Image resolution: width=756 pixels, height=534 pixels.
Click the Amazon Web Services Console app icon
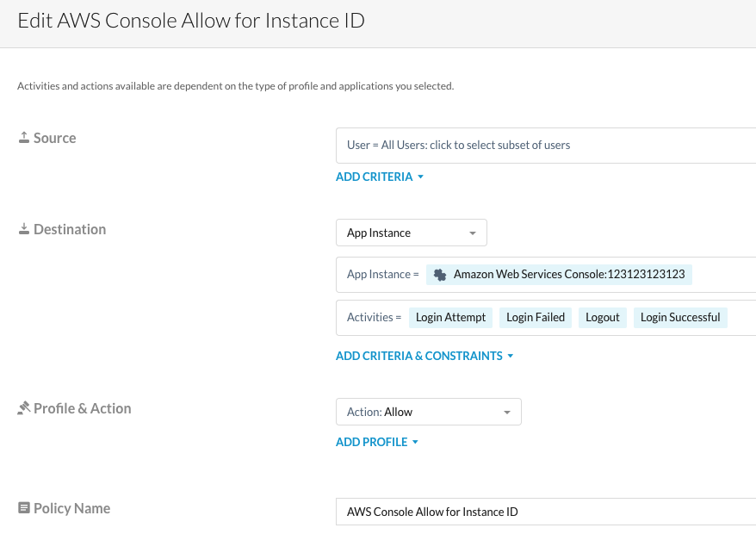coord(440,275)
